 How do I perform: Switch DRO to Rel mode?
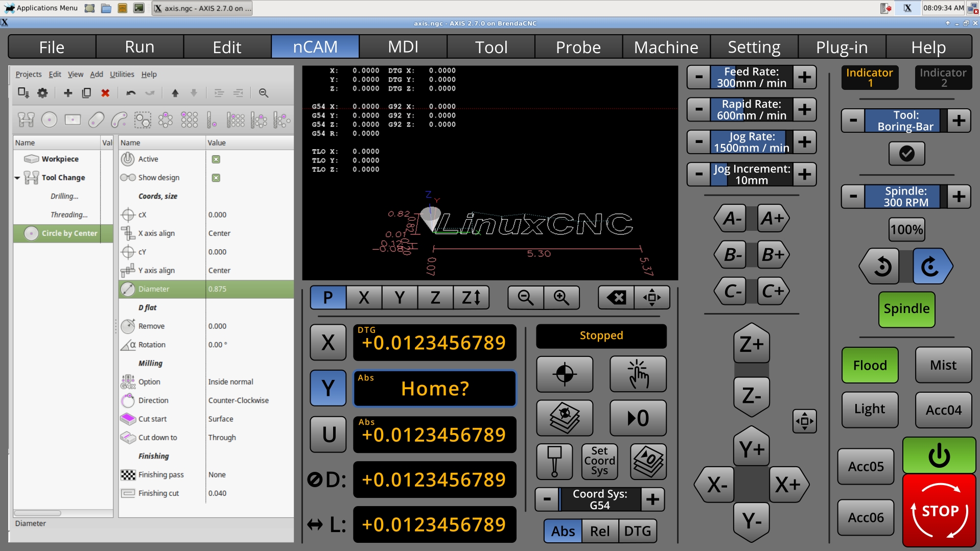[600, 531]
